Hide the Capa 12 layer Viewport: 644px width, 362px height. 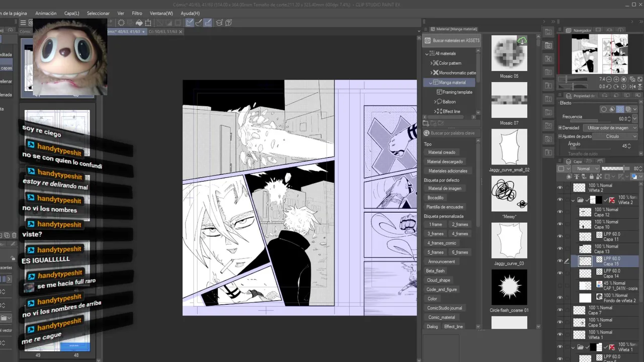560,212
